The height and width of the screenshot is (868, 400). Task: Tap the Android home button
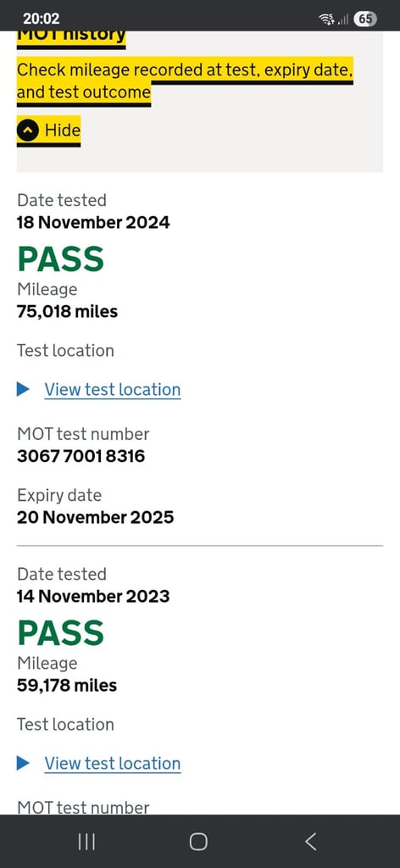click(198, 842)
